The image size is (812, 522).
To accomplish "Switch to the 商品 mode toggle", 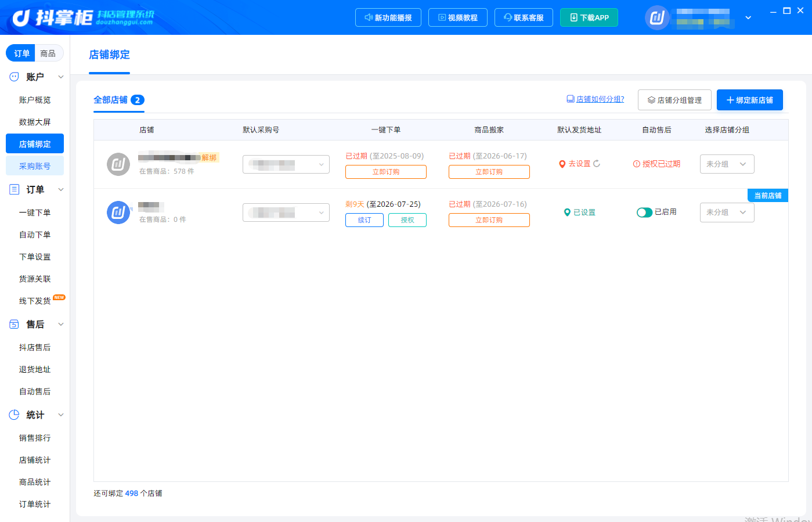I will pos(48,53).
